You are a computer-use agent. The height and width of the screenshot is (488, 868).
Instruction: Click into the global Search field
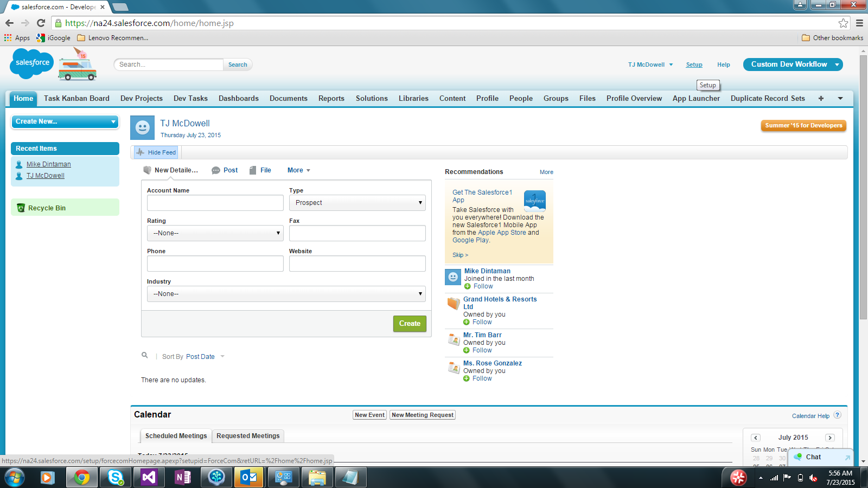(168, 64)
